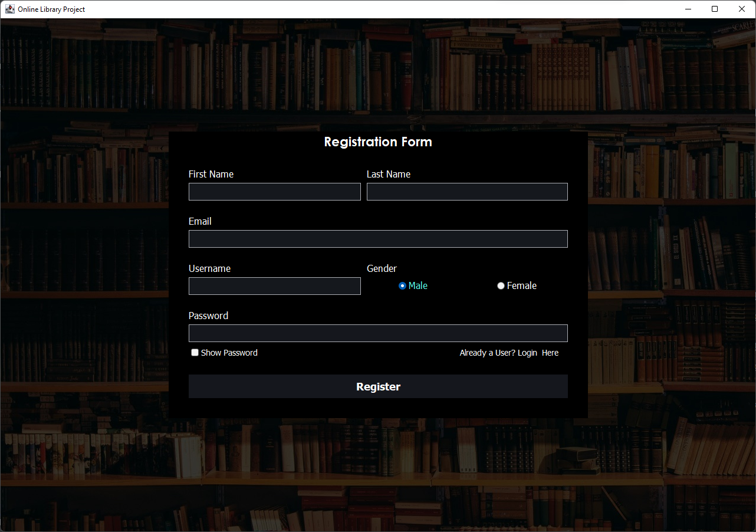Click the Last Name label
The width and height of the screenshot is (756, 532).
(389, 174)
